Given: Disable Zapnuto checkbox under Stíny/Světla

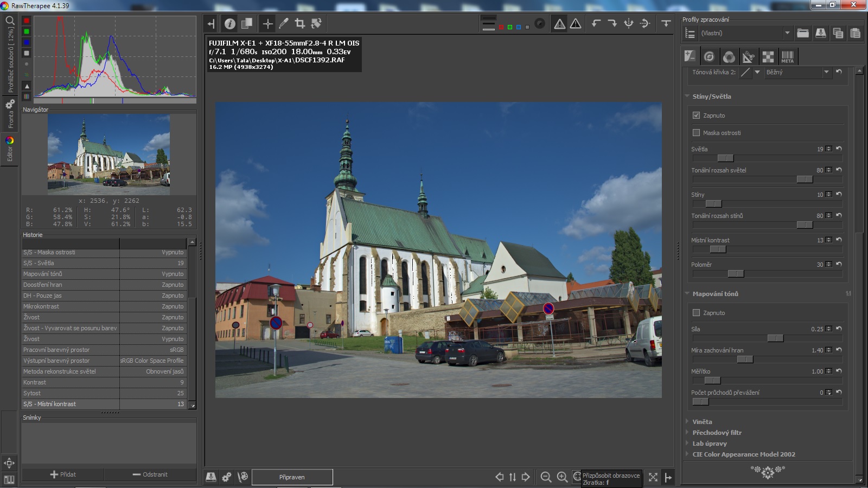Looking at the screenshot, I should (697, 115).
